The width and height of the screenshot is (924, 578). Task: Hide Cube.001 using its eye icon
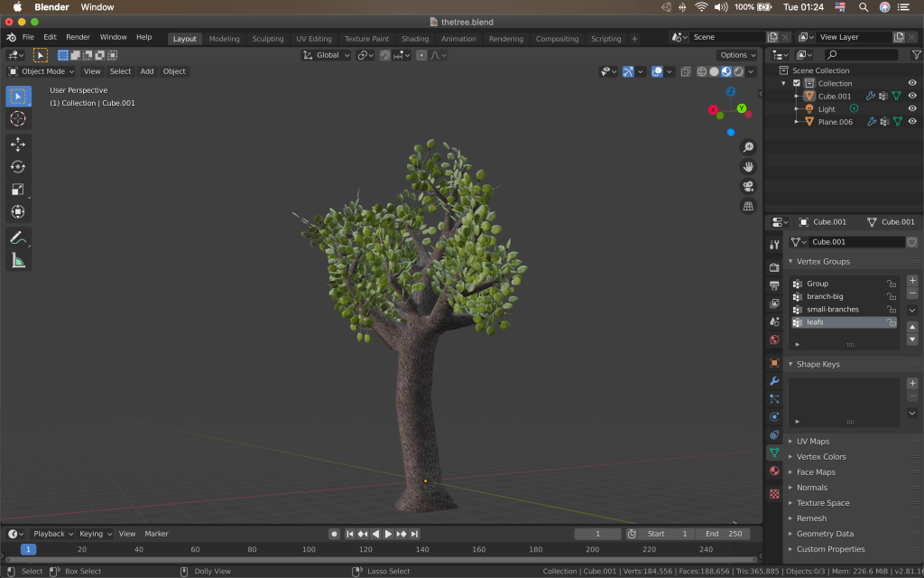coord(911,96)
